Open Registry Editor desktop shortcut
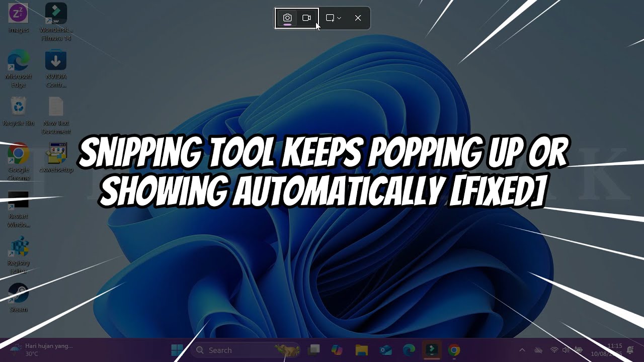644x362 pixels. click(19, 255)
